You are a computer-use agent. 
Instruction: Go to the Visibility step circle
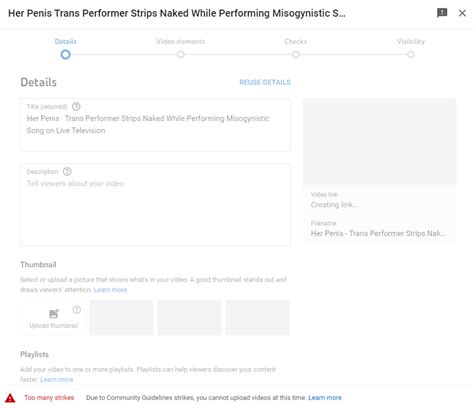tap(411, 54)
